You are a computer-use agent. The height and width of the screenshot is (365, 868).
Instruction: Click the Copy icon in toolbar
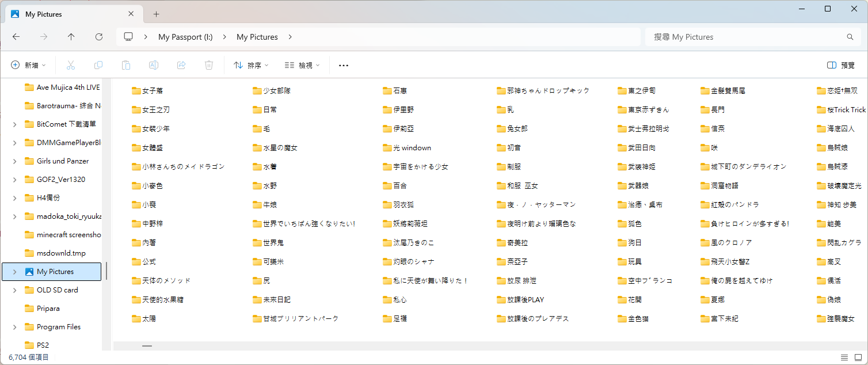pos(98,66)
